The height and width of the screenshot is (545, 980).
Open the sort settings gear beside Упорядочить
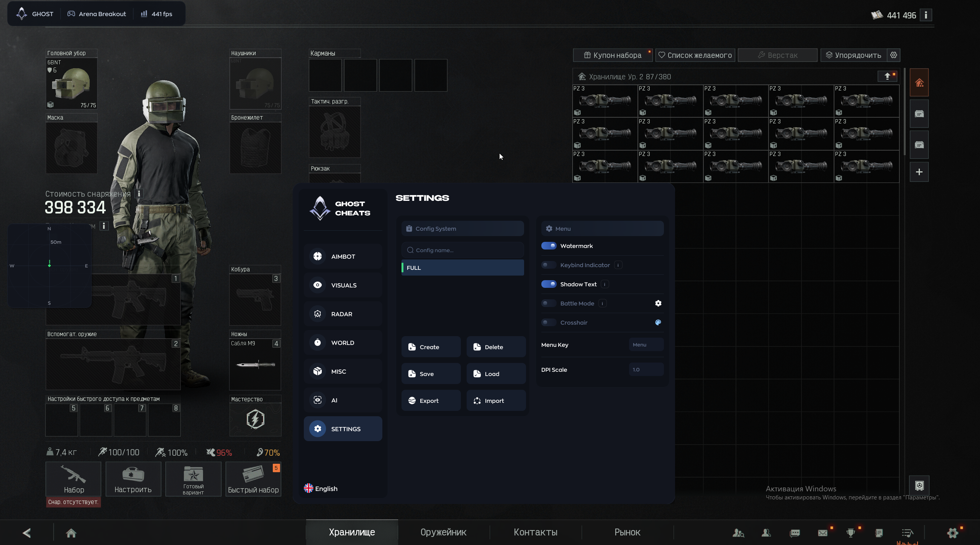tap(893, 55)
